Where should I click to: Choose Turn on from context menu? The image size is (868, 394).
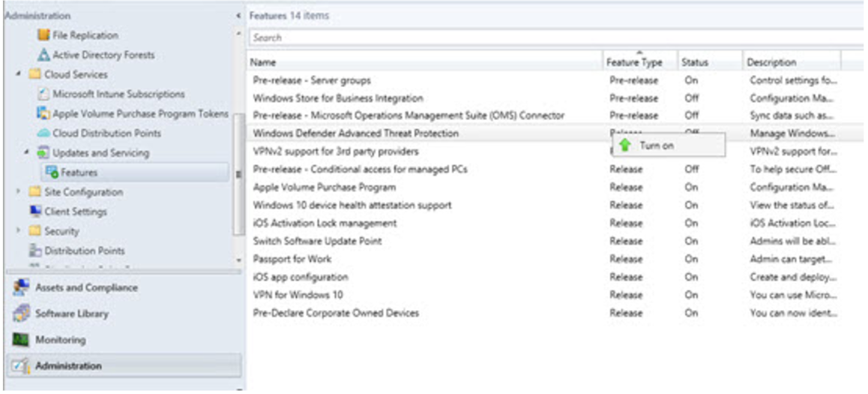click(x=656, y=146)
